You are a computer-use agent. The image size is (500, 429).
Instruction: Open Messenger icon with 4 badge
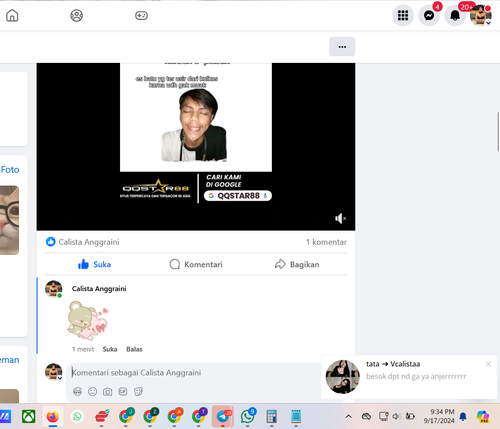429,15
